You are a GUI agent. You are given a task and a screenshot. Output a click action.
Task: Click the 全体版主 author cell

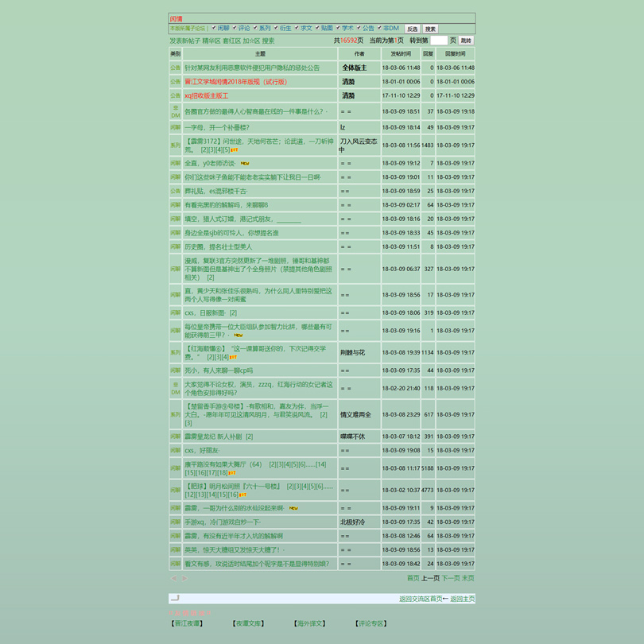coord(355,68)
